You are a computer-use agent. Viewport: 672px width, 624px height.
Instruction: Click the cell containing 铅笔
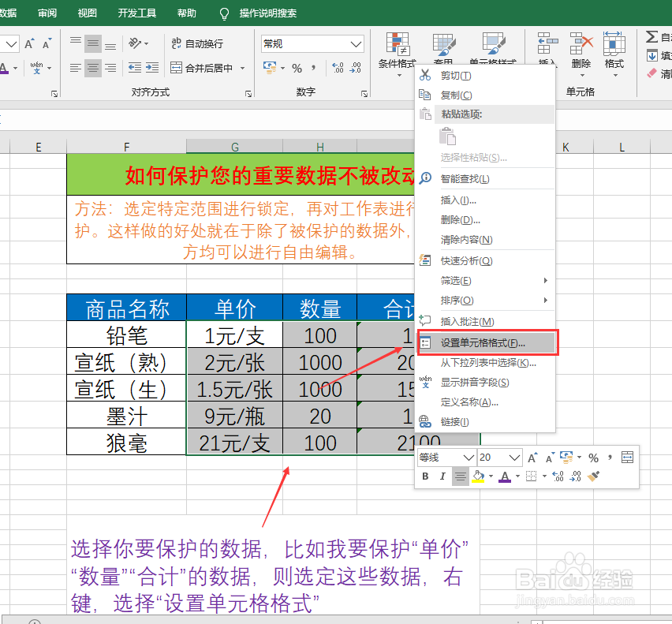point(126,335)
